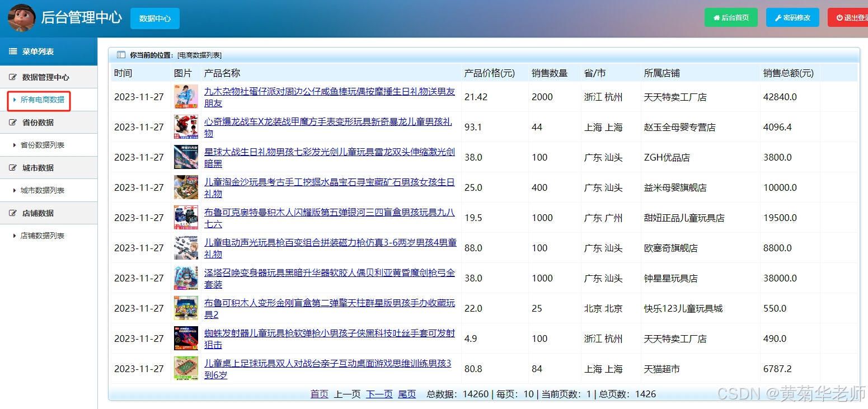Open the 儿童电动声光玩具枪 product link
The height and width of the screenshot is (409, 868).
[x=330, y=248]
